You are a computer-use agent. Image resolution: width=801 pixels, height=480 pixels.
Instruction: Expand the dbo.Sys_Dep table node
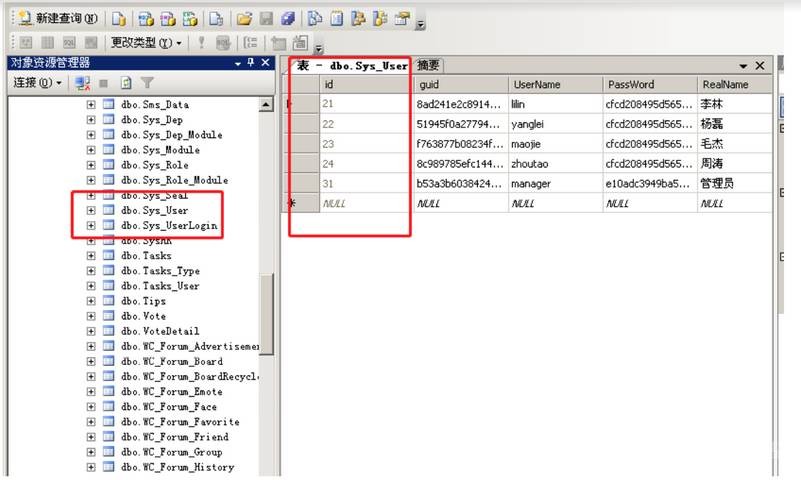[x=91, y=119]
